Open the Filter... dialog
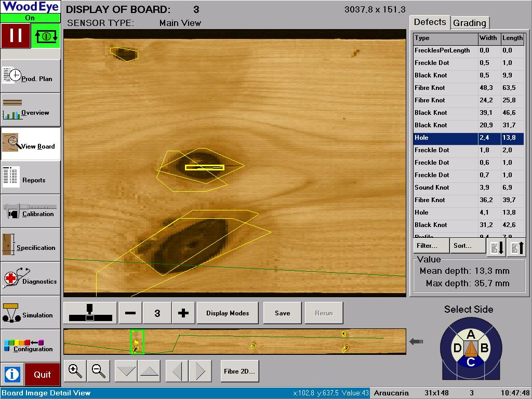This screenshot has width=532, height=399. 431,246
